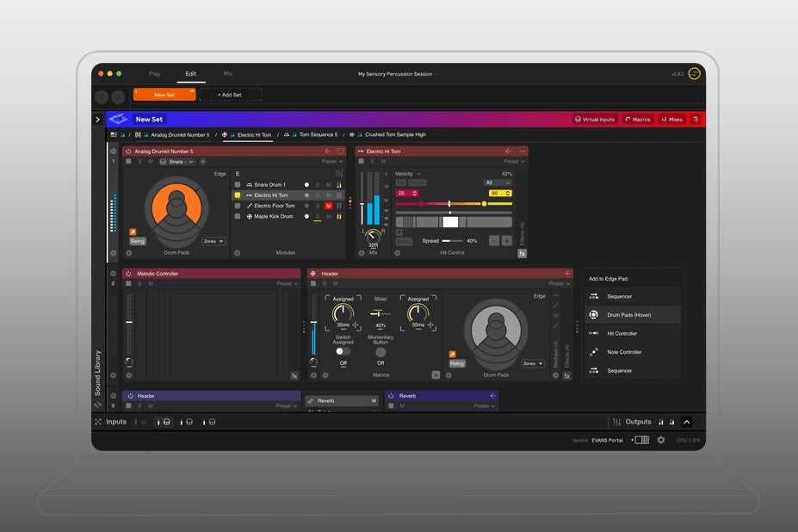This screenshot has height=532, width=798.
Task: Click the settings gear in the status bar
Action: (661, 440)
